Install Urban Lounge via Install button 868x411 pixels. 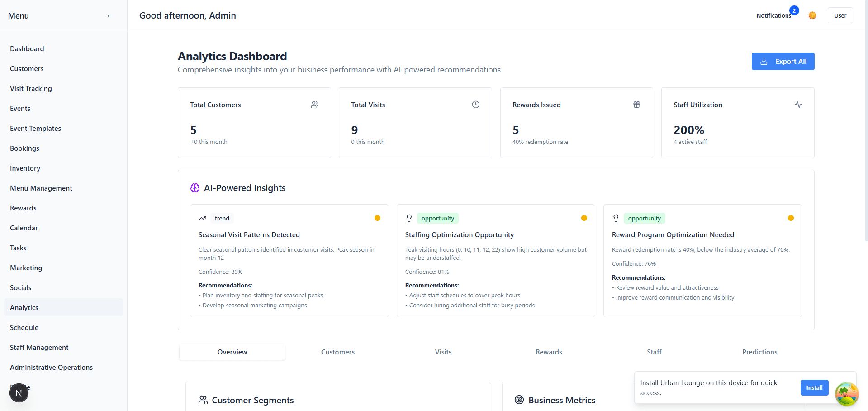click(x=814, y=387)
